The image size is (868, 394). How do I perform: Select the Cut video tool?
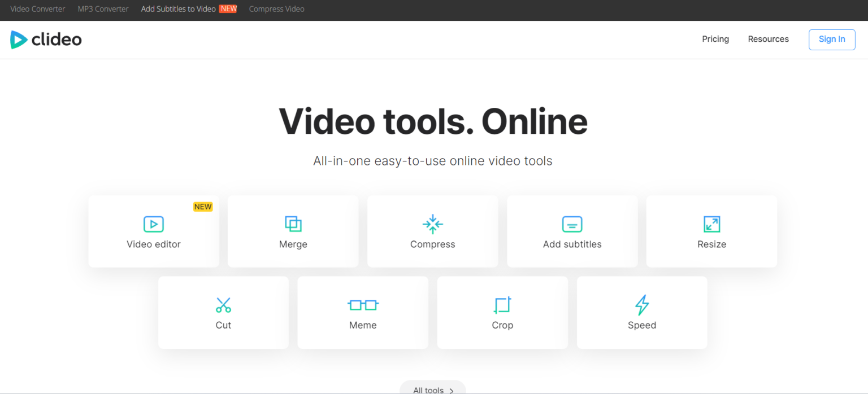(x=223, y=313)
